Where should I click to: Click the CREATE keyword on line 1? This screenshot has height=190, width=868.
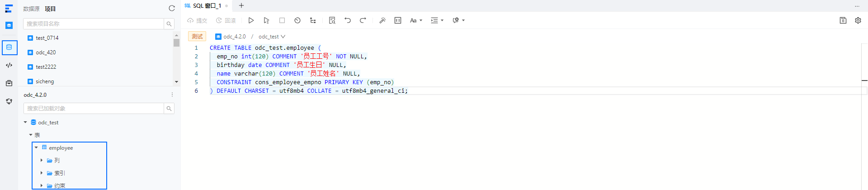(220, 48)
